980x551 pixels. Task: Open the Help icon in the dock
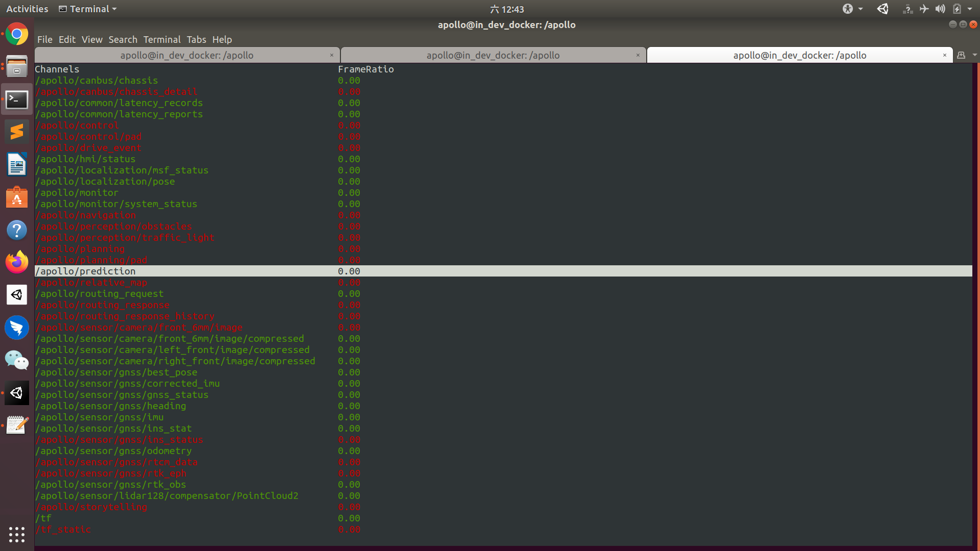[17, 230]
